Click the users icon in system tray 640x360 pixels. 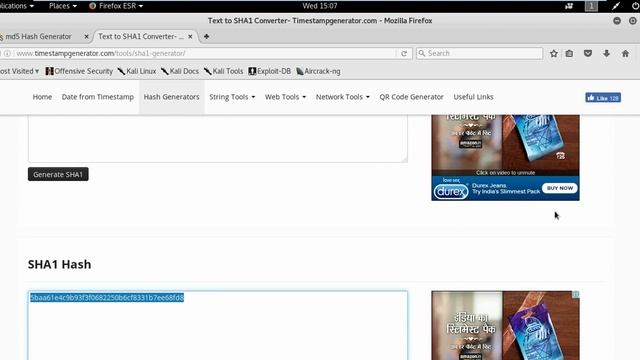569,6
